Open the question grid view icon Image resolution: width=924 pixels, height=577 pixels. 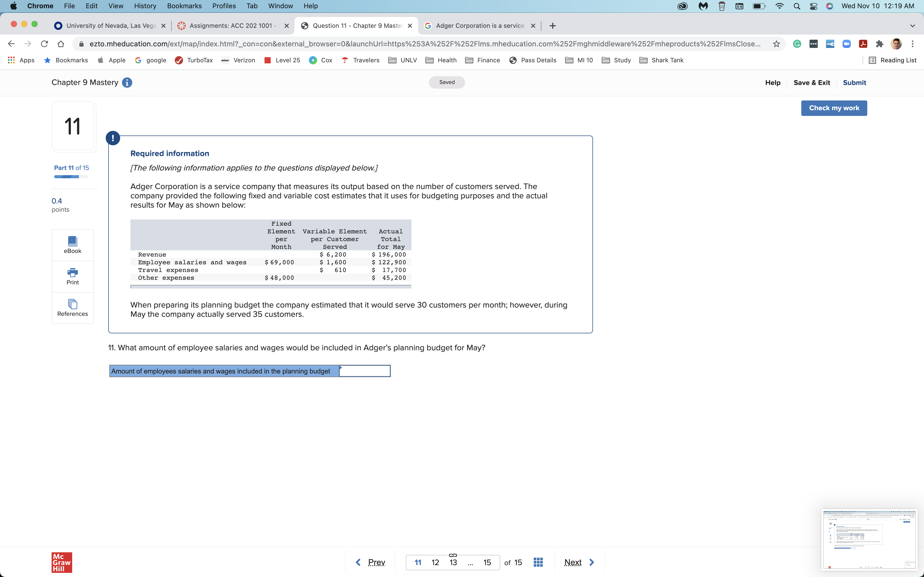(538, 562)
